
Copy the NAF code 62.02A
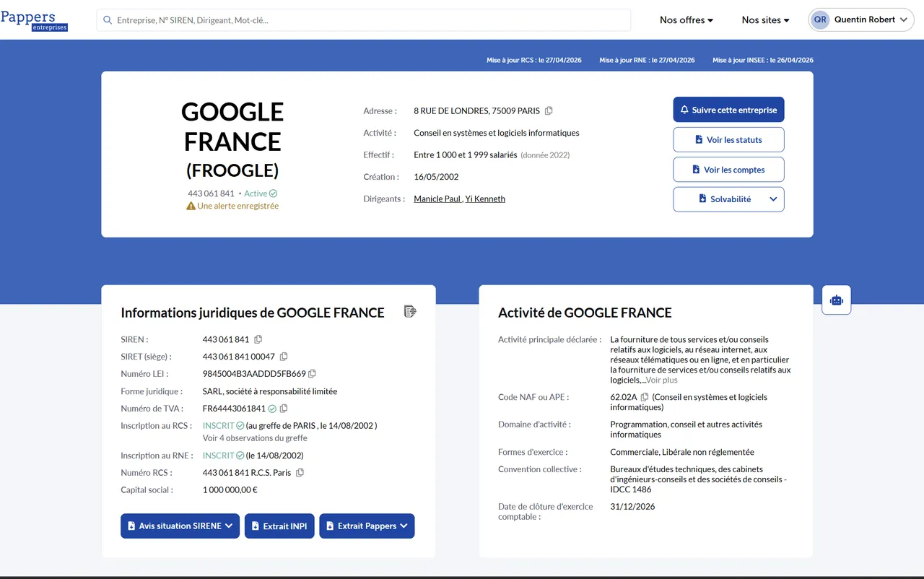coord(645,397)
